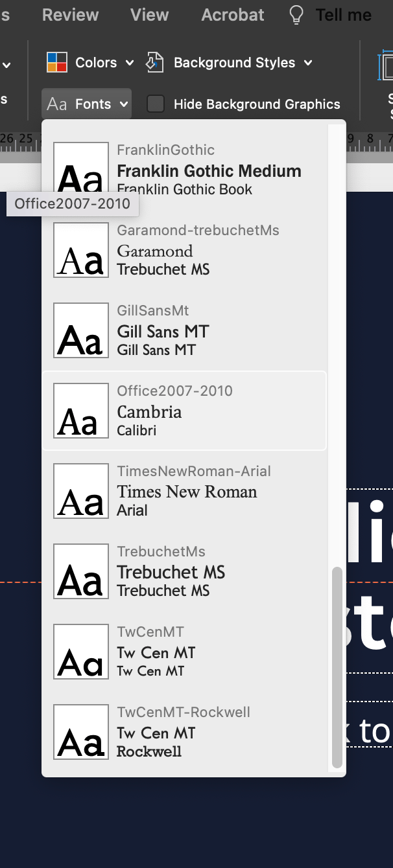Select GillSansMt Aa preview thumbnail
The image size is (393, 868).
pyautogui.click(x=81, y=330)
